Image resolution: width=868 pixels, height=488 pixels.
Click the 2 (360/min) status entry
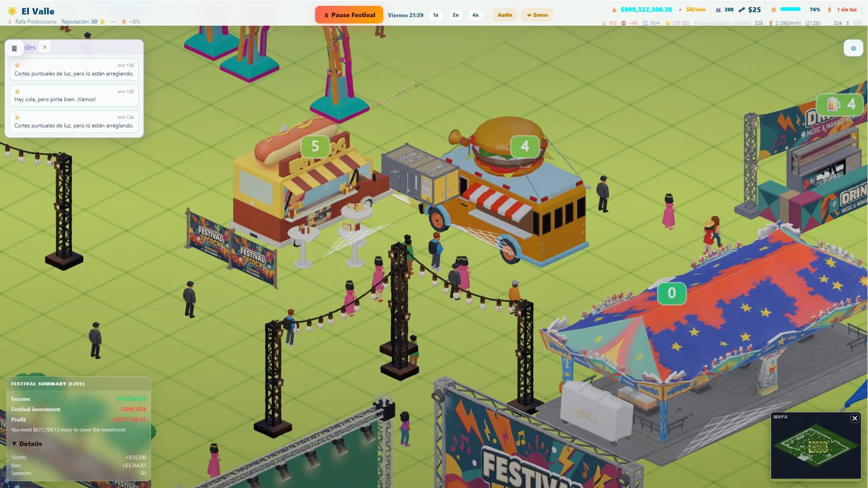coord(785,23)
